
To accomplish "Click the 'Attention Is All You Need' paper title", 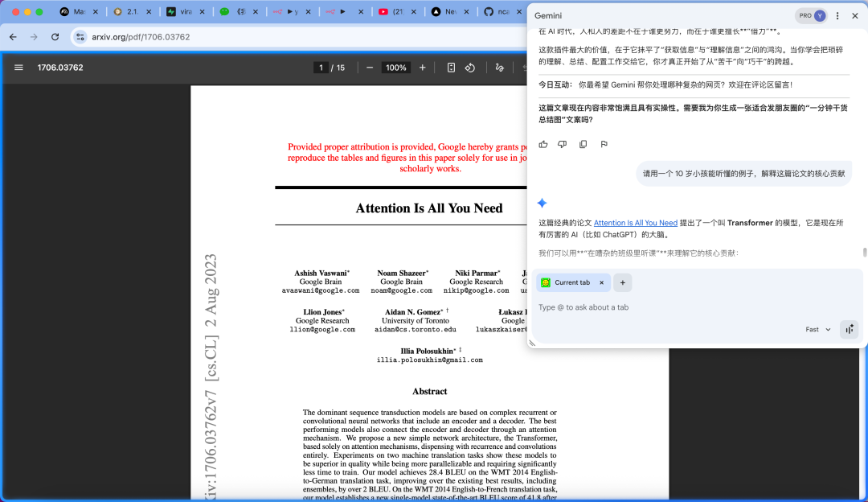I will pos(429,208).
